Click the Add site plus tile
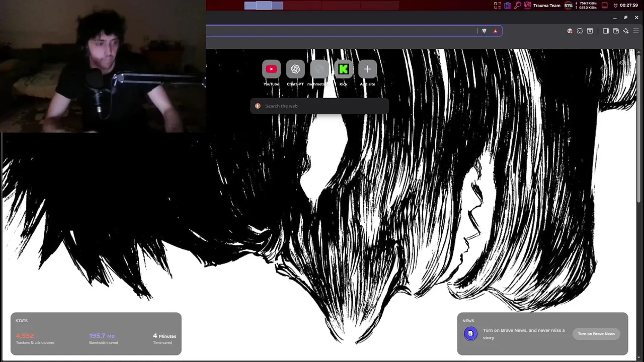 [x=367, y=69]
